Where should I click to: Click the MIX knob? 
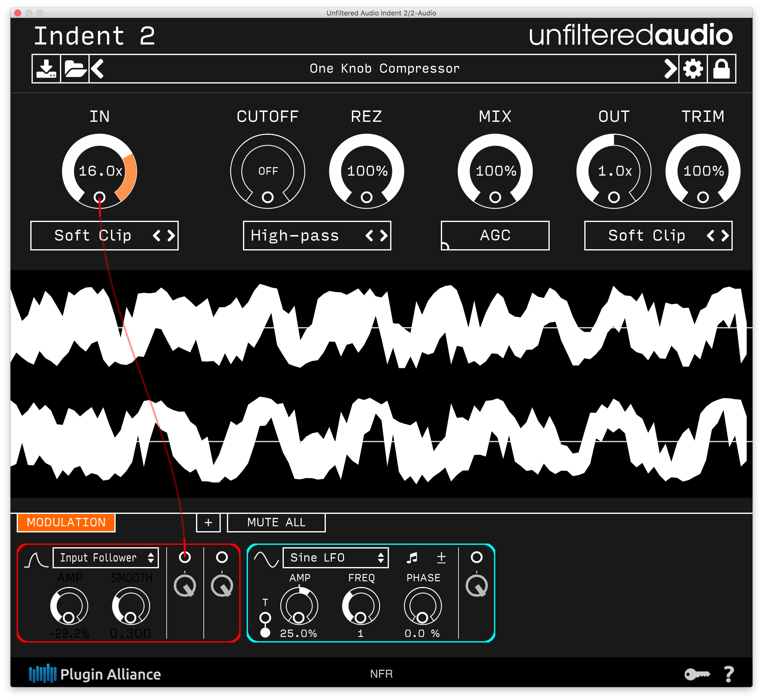coord(495,171)
